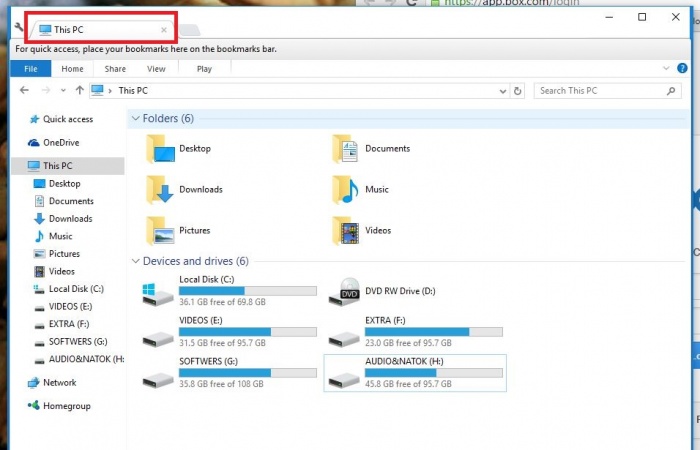The width and height of the screenshot is (700, 450).
Task: Select AUDIO&NATOK (H:) drive icon
Action: 344,380
